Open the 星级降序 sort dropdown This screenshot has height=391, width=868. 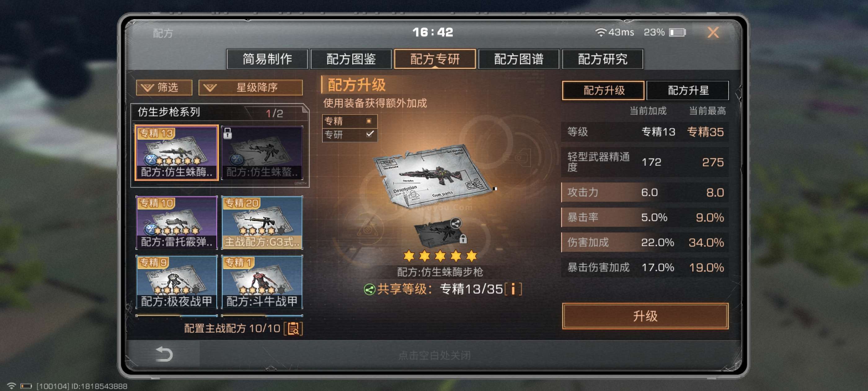pos(250,88)
